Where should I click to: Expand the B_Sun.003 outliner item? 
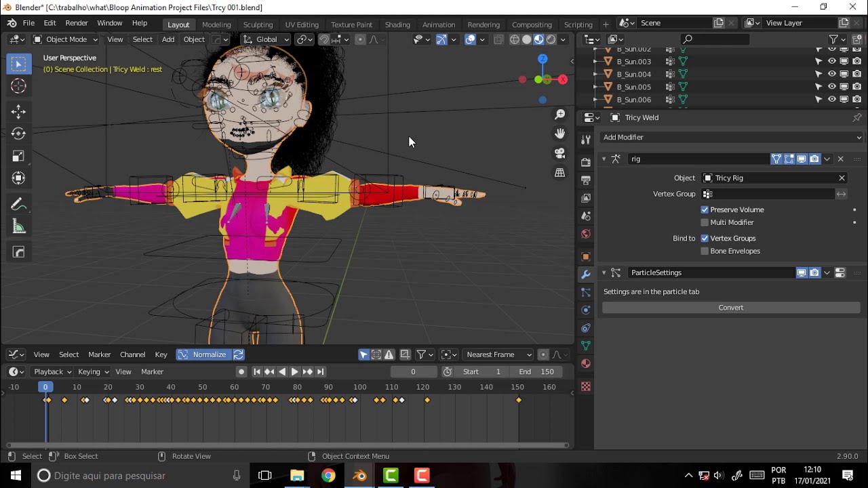click(595, 62)
